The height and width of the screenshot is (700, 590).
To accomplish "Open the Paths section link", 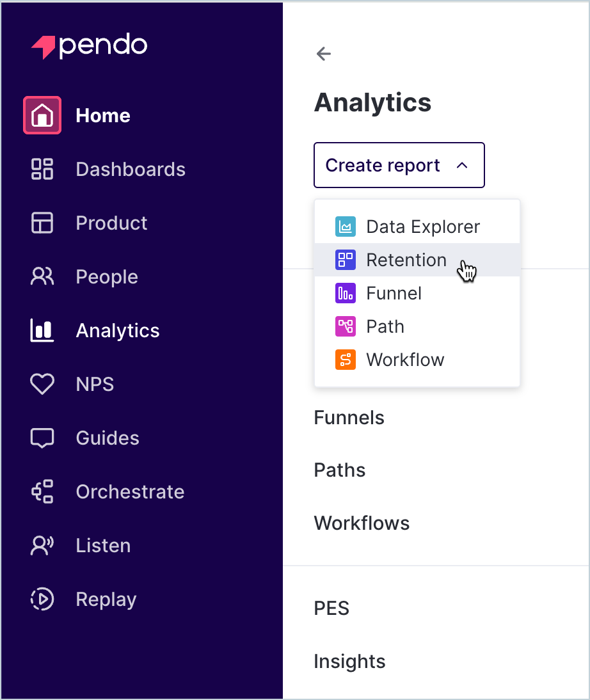I will 340,470.
